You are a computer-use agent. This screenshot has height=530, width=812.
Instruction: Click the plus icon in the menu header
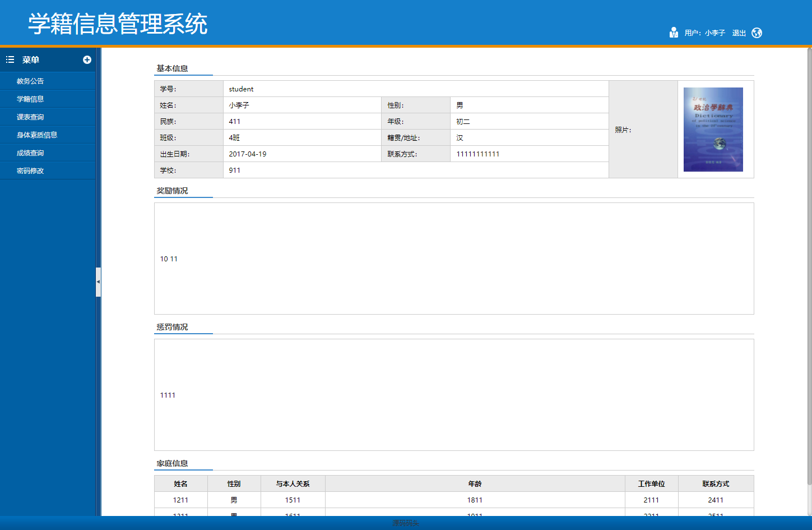coord(89,59)
